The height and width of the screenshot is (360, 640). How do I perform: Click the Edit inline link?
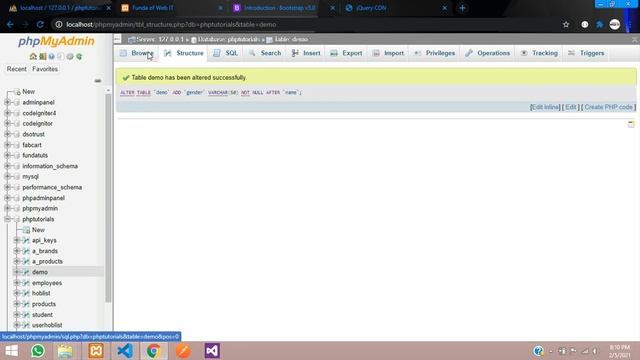point(545,107)
